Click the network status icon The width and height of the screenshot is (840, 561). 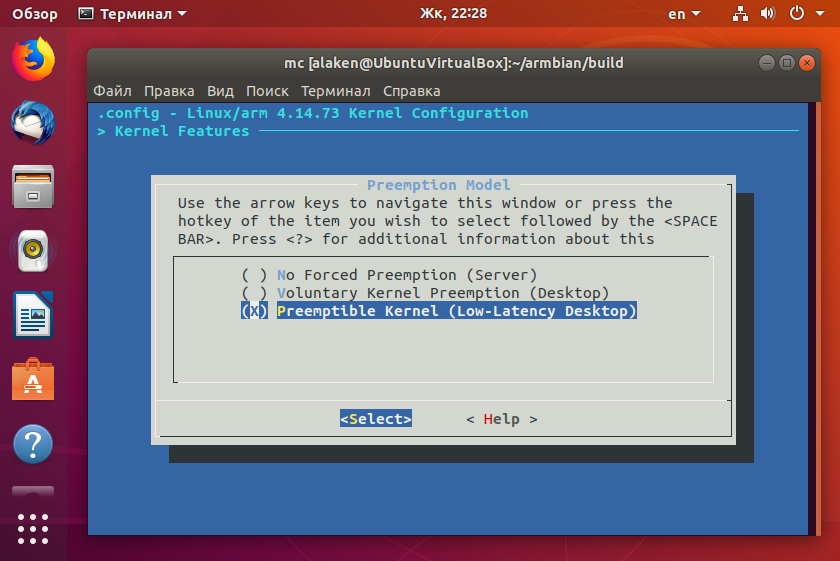[740, 13]
